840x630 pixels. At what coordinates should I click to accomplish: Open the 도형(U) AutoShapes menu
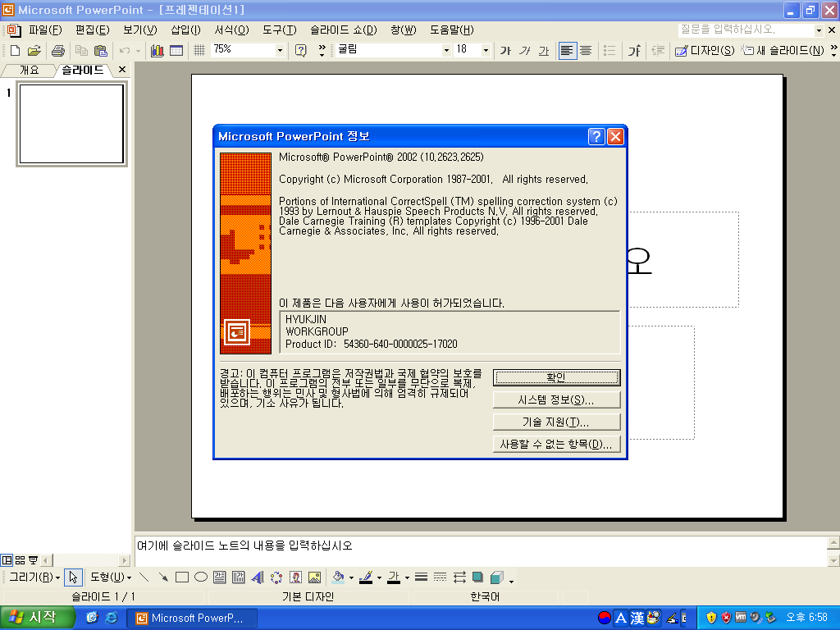(x=111, y=577)
